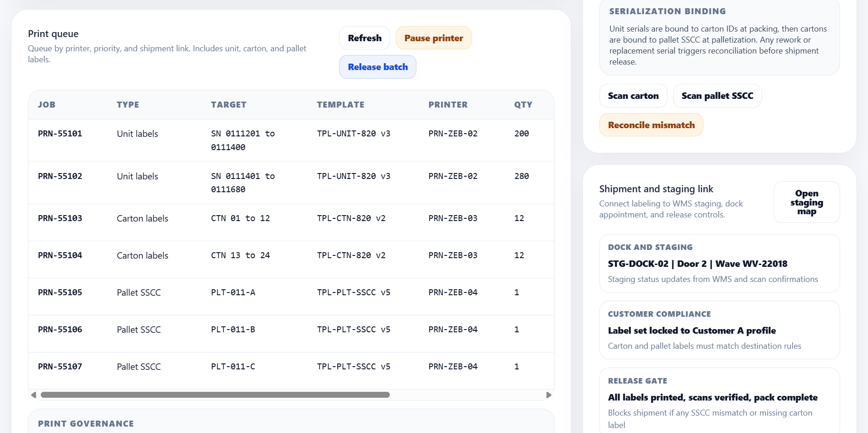Sort by the QTY column header
This screenshot has width=868, height=433.
coord(523,105)
